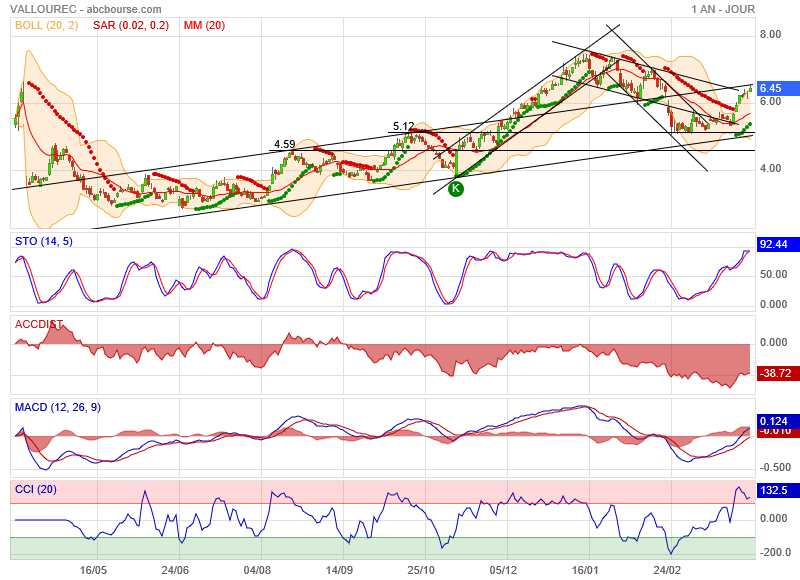Click the VALLOUREC - abcbourse.com title
The image size is (800, 580).
tap(86, 9)
